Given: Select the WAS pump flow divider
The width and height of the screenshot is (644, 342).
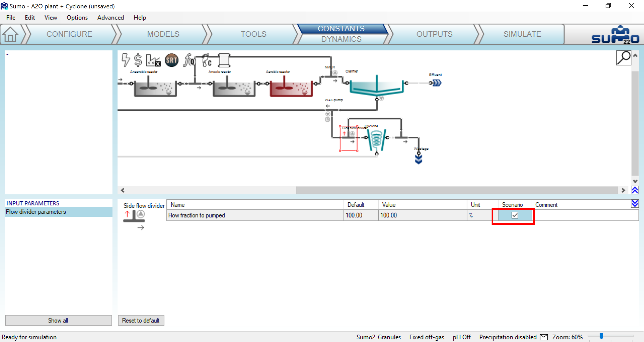Looking at the screenshot, I should pos(332,110).
